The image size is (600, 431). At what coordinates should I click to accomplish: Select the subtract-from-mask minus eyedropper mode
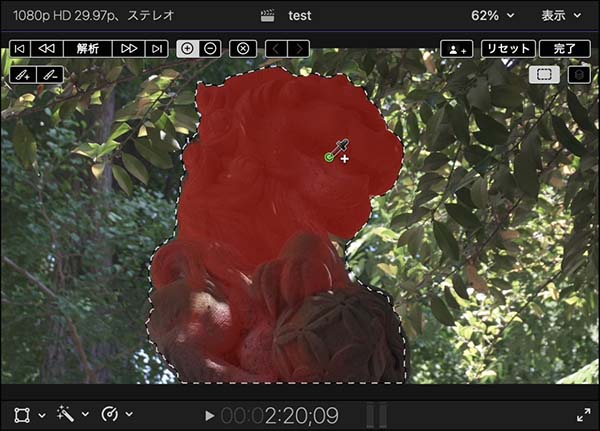pyautogui.click(x=210, y=49)
